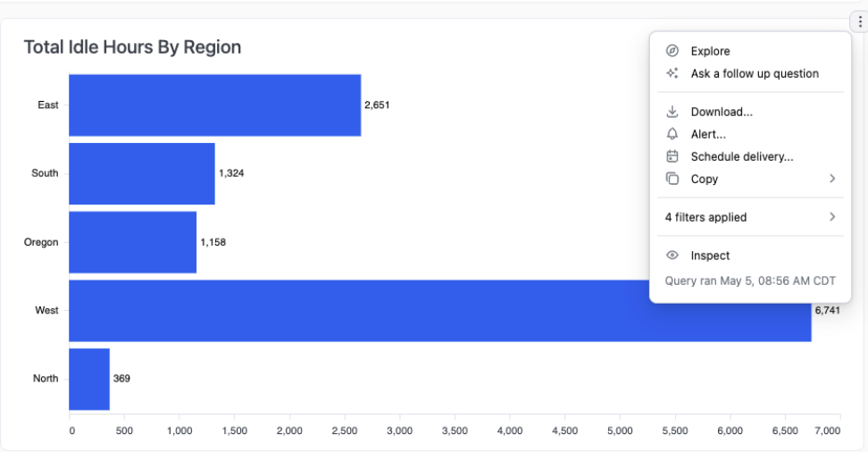The height and width of the screenshot is (452, 868).
Task: Click the calendar icon for Schedule delivery
Action: click(672, 156)
